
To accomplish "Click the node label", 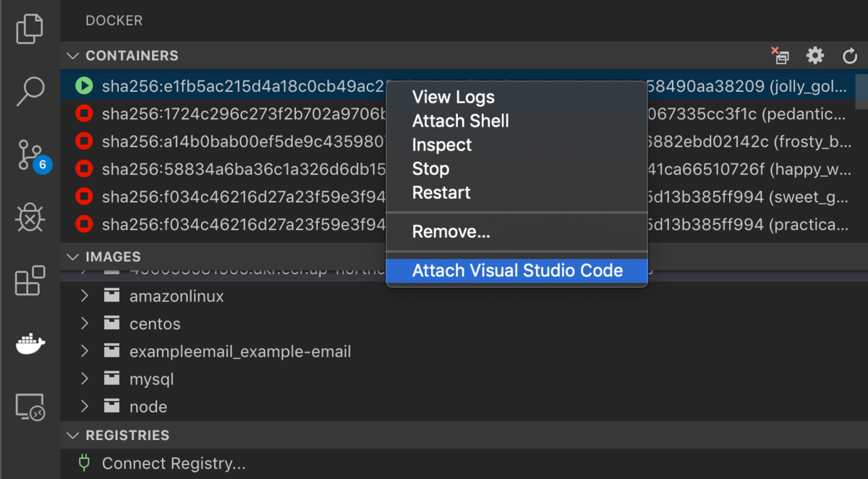I will (x=148, y=407).
